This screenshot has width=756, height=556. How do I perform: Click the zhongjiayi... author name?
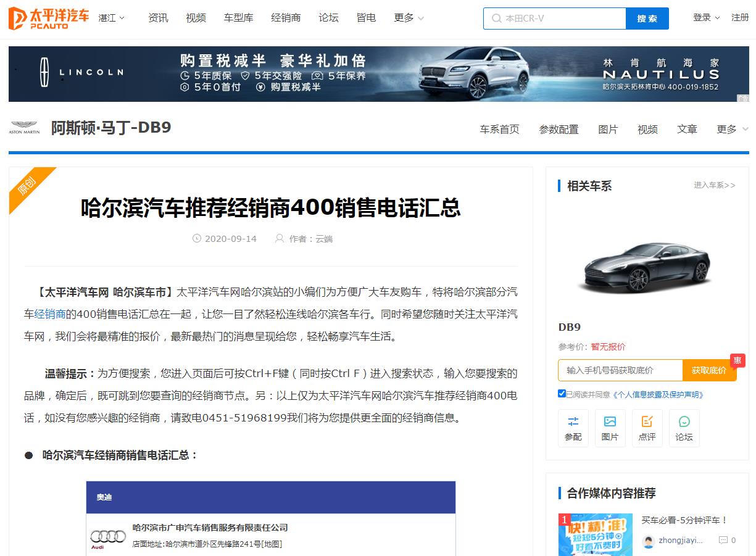(681, 541)
